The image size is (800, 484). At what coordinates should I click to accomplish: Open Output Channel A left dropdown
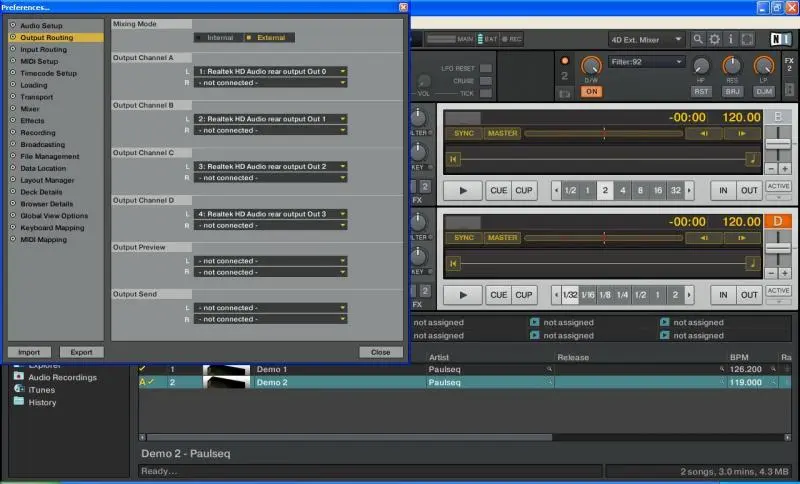tap(271, 72)
